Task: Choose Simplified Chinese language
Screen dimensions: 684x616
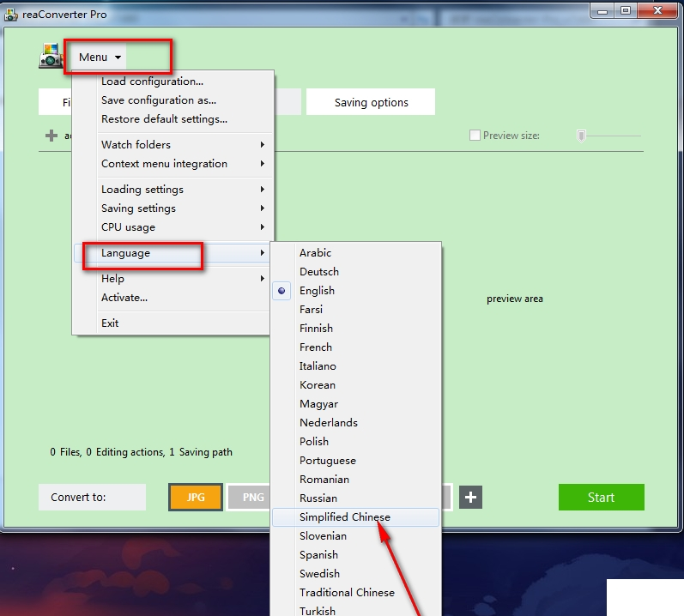Action: pos(355,517)
